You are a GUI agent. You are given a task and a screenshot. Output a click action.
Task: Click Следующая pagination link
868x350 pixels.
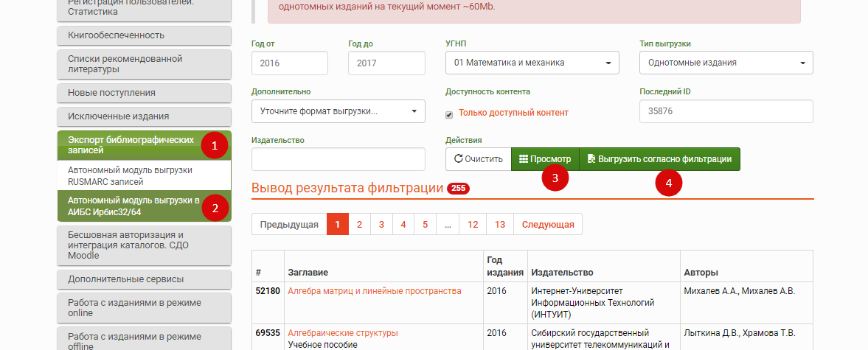[547, 225]
